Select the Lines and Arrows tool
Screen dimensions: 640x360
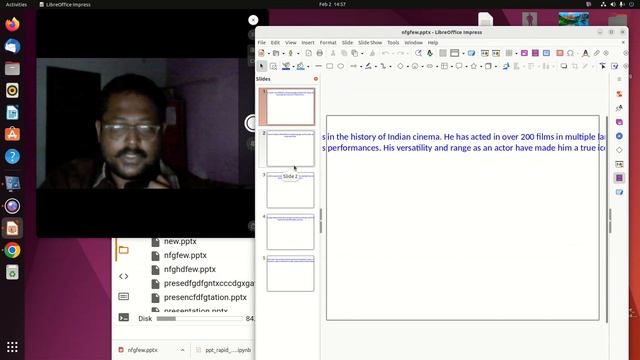tap(353, 66)
